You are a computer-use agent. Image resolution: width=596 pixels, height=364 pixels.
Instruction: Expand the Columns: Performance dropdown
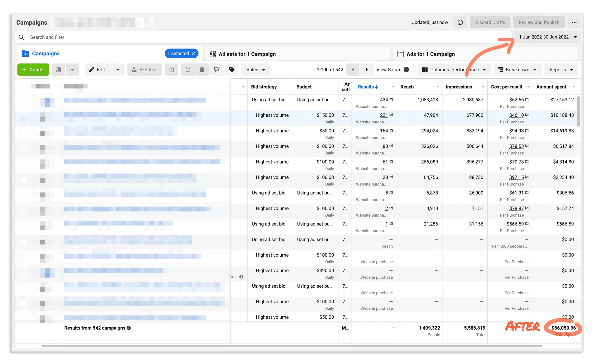[454, 70]
